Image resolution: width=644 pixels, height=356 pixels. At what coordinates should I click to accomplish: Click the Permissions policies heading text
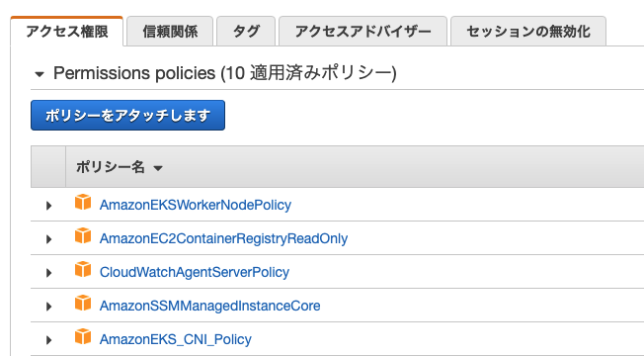pos(224,73)
